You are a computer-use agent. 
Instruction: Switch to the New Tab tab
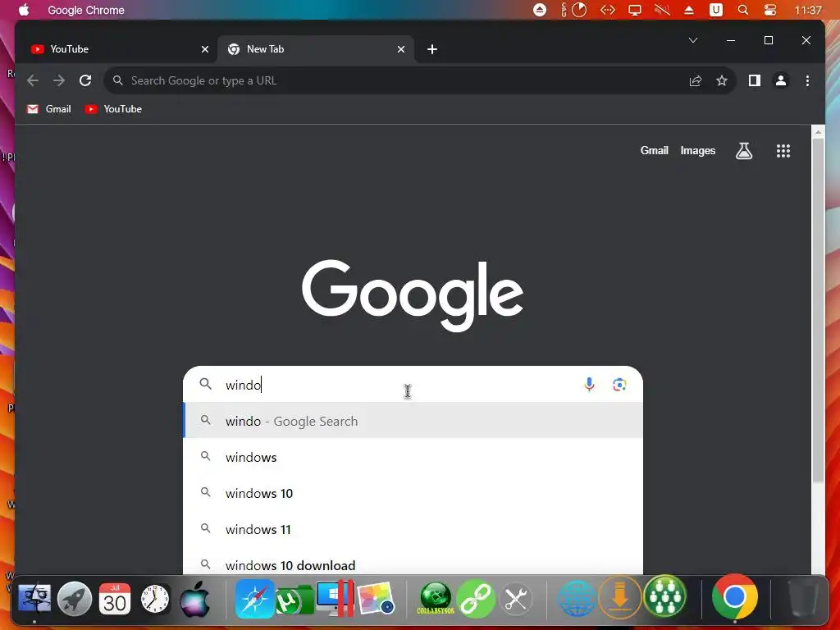coord(316,49)
